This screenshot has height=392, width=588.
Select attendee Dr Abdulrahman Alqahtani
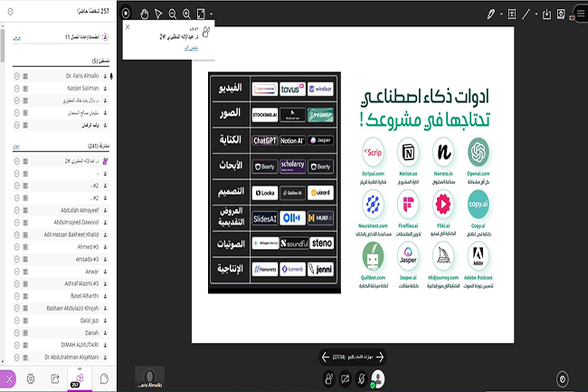(x=61, y=357)
